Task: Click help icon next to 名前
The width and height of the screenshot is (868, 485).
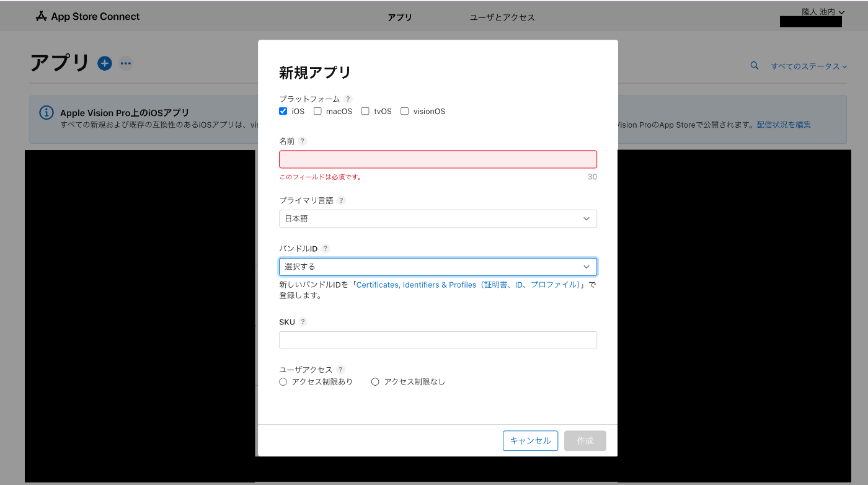Action: click(303, 141)
